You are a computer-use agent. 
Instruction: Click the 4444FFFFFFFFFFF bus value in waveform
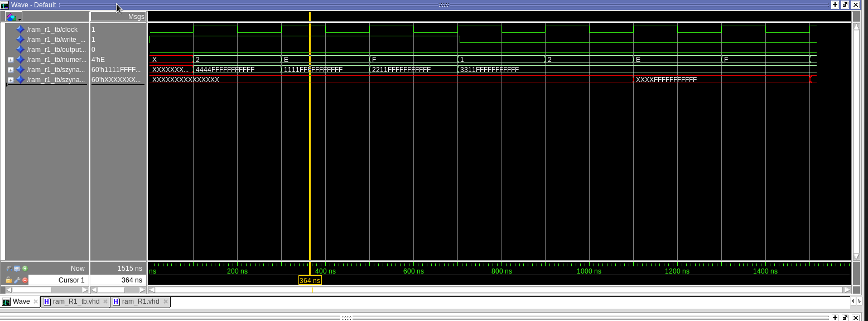click(225, 70)
